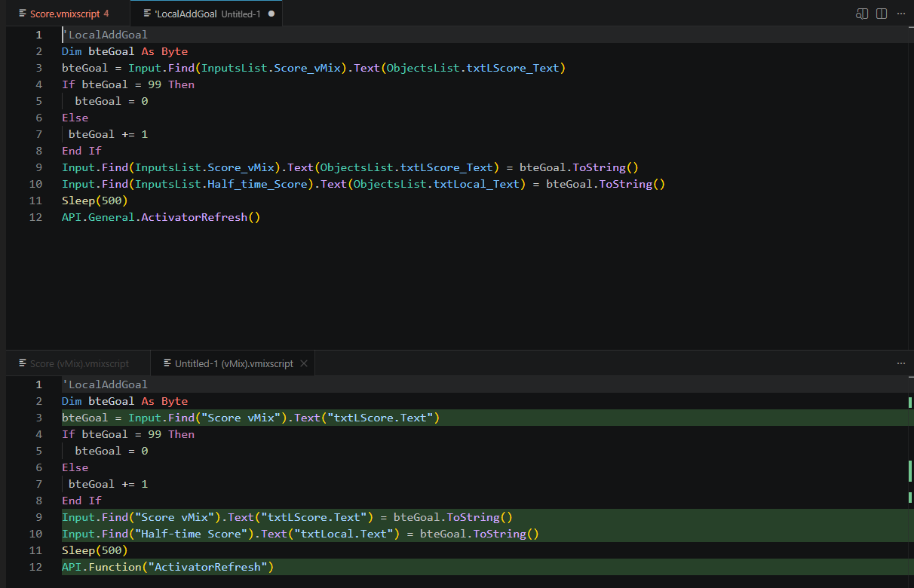914x588 pixels.
Task: Open More Actions menu of the vMix script editor group
Action: (901, 363)
